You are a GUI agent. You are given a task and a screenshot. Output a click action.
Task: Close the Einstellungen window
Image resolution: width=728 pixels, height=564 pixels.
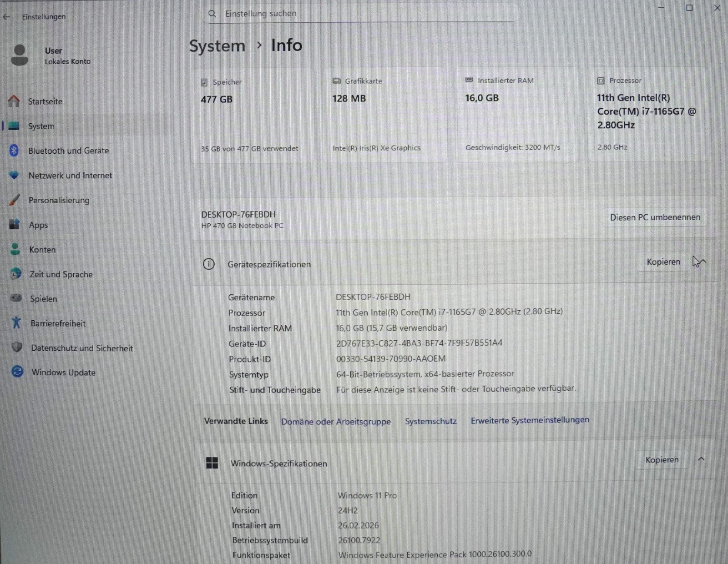click(717, 8)
